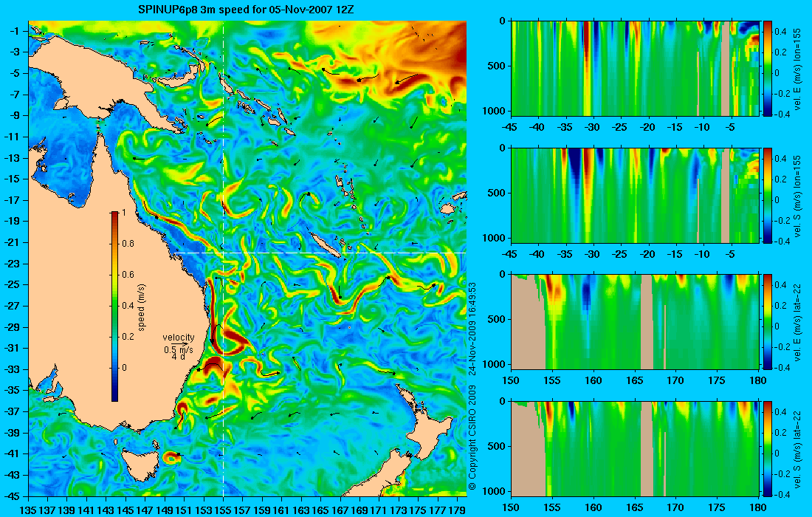Open the vel. E lat=-22 depth section plot

click(634, 322)
